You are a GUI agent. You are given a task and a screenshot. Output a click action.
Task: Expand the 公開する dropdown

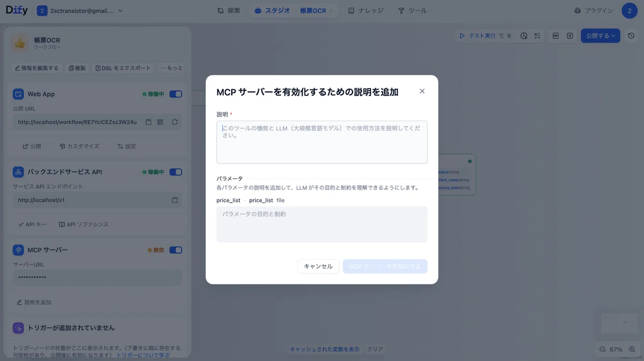601,36
